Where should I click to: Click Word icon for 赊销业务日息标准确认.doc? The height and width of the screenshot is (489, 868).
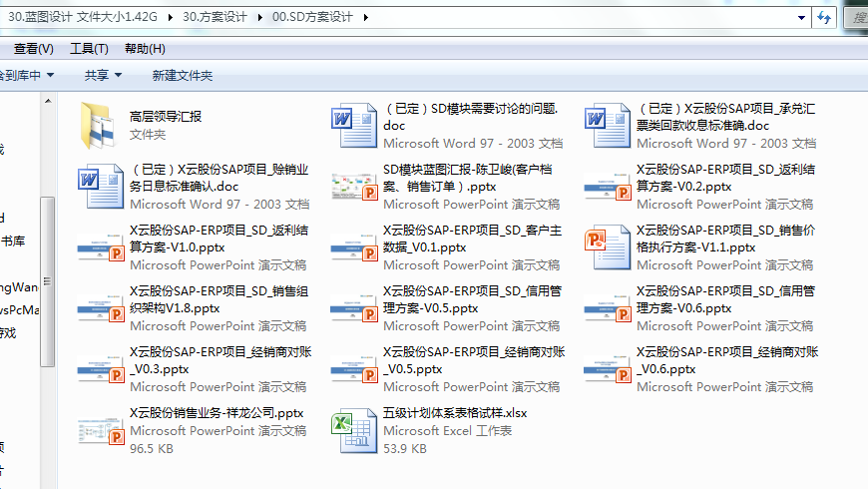pyautogui.click(x=99, y=187)
